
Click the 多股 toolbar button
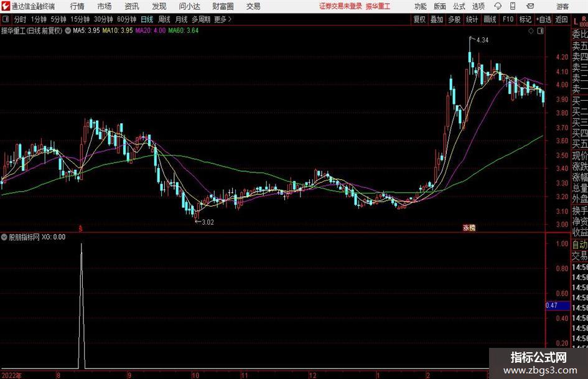pyautogui.click(x=454, y=19)
